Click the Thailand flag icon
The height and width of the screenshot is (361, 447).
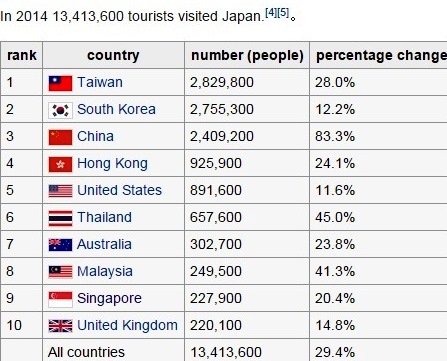click(x=60, y=218)
